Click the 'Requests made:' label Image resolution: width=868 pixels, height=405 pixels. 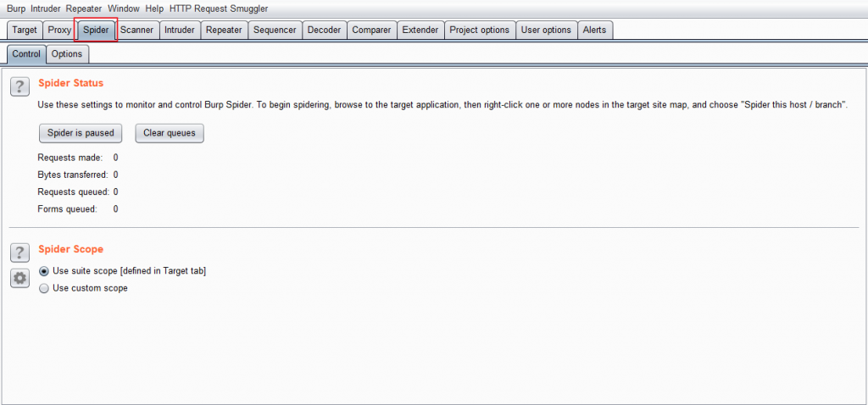pyautogui.click(x=70, y=158)
